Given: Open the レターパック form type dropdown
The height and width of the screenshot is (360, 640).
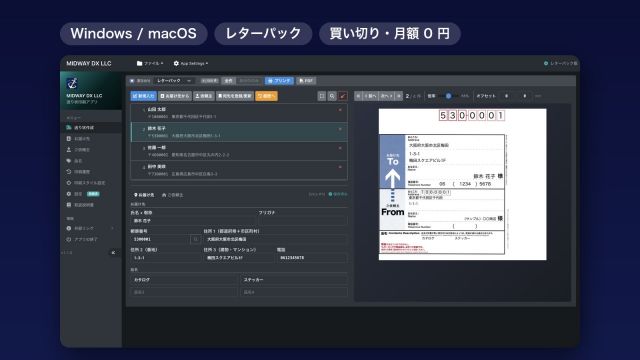Looking at the screenshot, I should coord(174,81).
